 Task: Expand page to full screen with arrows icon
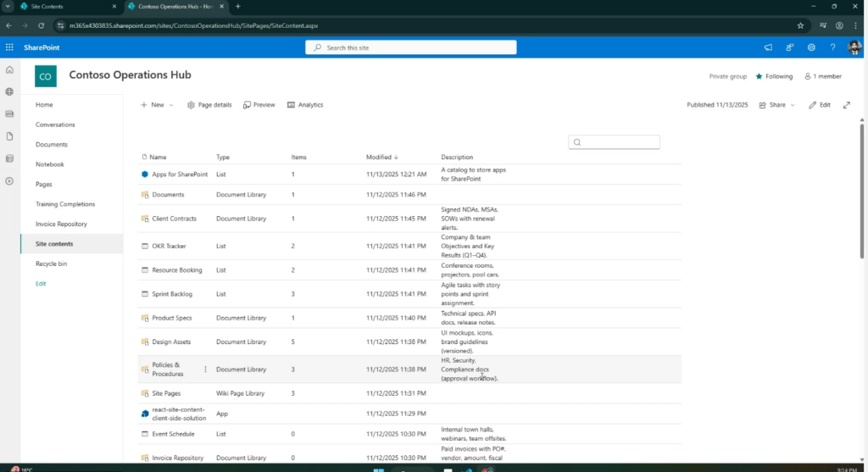(x=846, y=105)
